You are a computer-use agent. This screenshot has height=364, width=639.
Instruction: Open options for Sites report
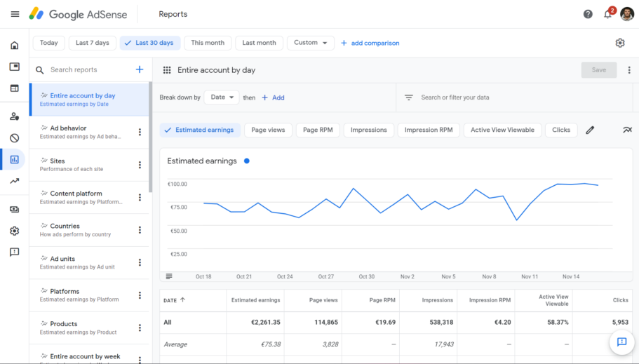tap(140, 165)
